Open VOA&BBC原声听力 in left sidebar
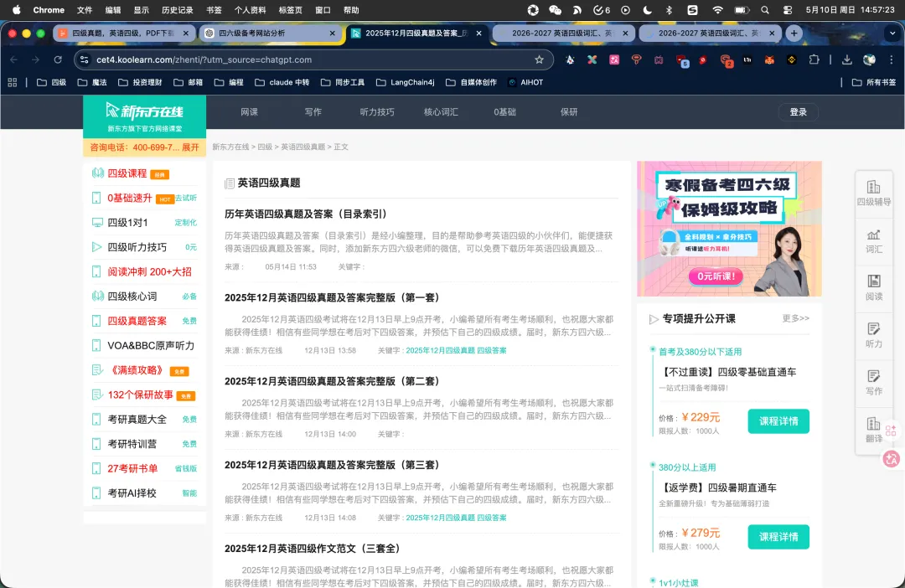Screen dimensions: 905x588 [151, 346]
